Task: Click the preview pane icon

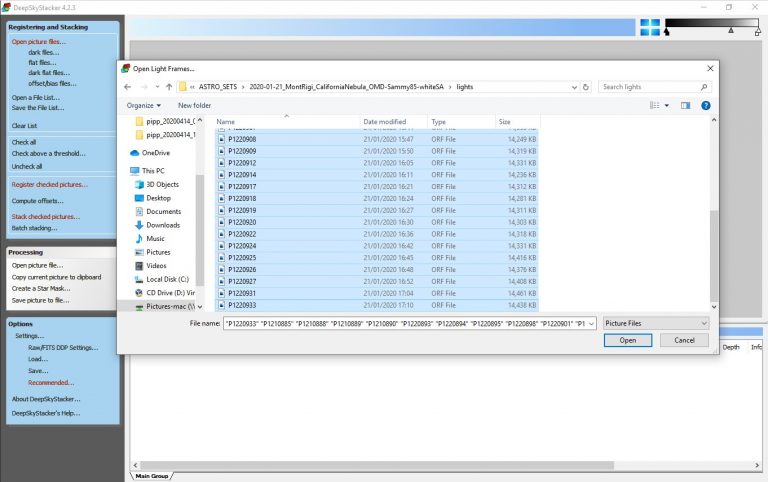Action: pyautogui.click(x=685, y=105)
